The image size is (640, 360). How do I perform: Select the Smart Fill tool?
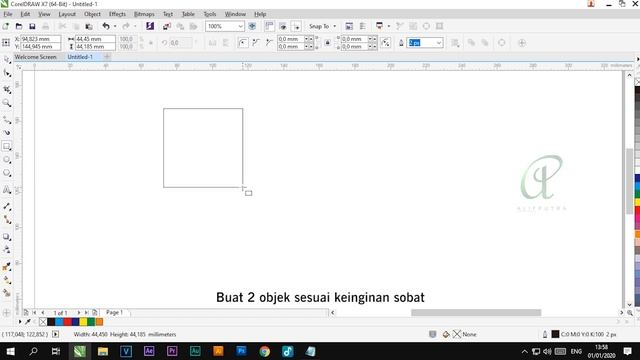click(x=7, y=293)
